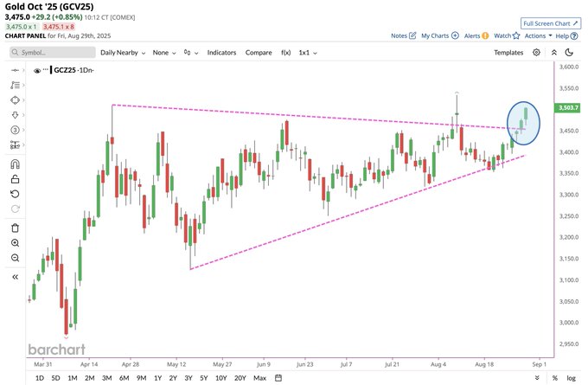Open the Compare menu
Viewport: 588px width, 385px height.
click(x=259, y=53)
